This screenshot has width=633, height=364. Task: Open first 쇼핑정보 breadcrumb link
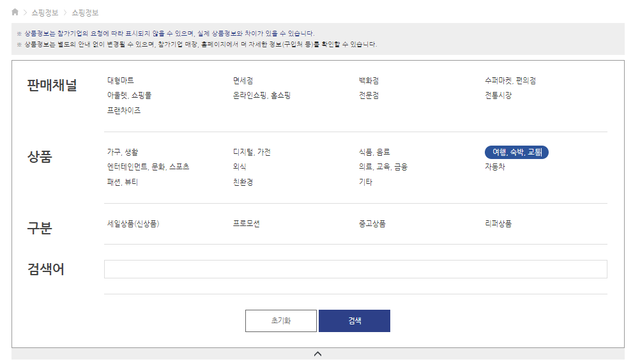tap(45, 13)
